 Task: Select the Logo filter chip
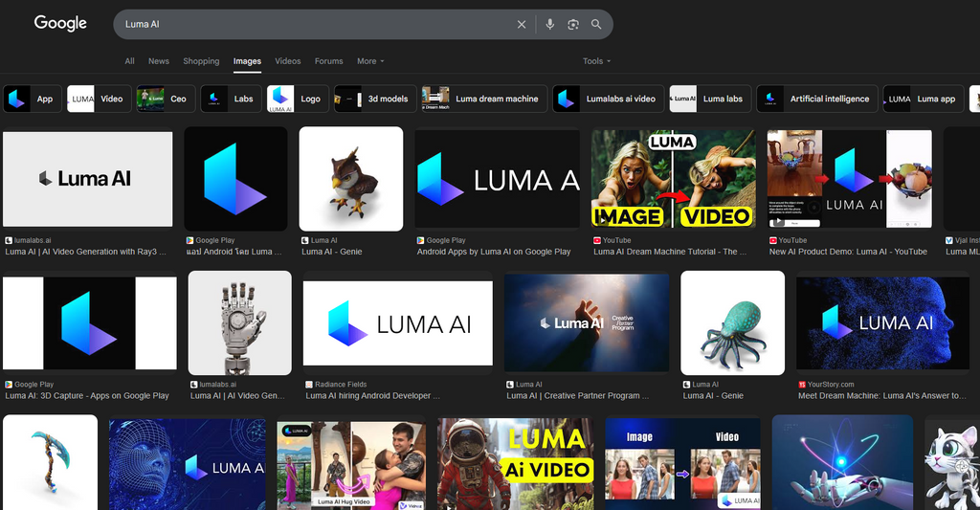click(x=298, y=99)
